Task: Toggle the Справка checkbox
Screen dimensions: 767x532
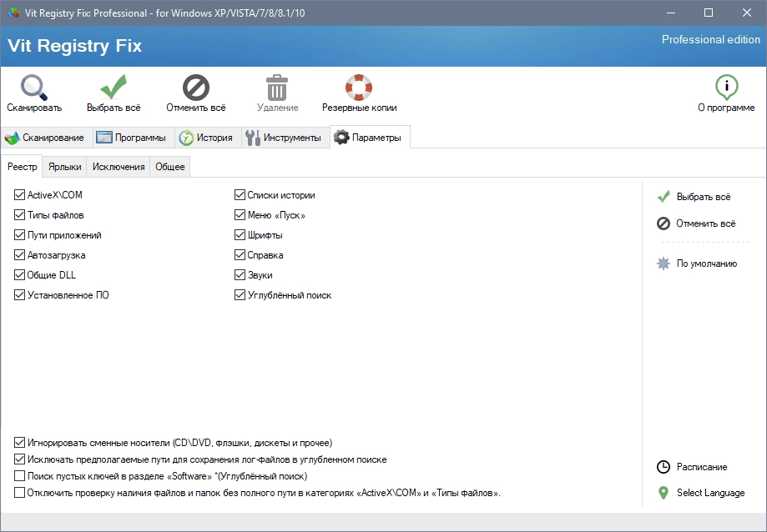Action: pos(240,255)
